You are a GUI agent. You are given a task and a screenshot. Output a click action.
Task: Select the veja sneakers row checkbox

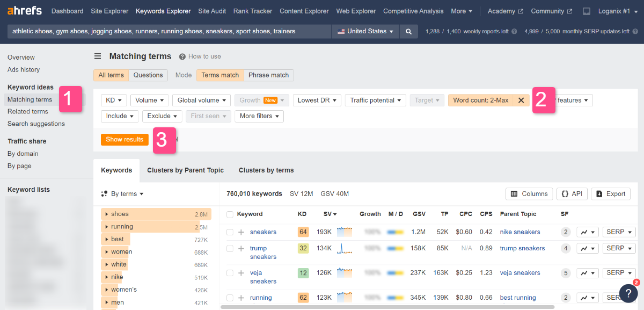click(230, 273)
